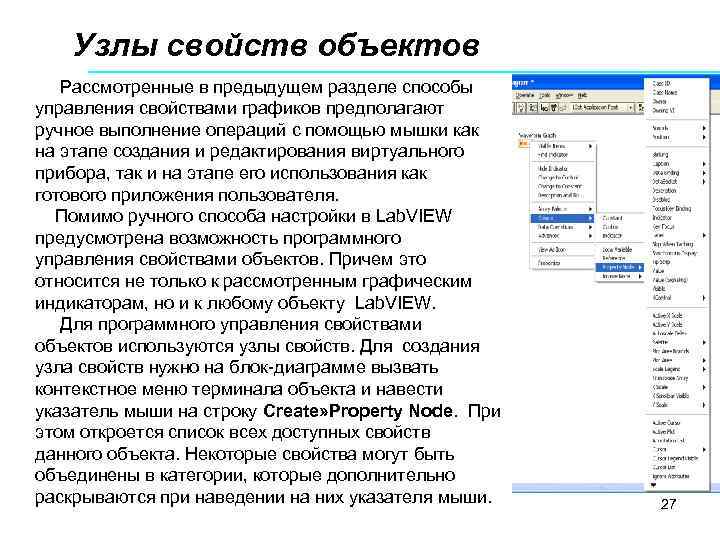Click the Highlight Execution lightbulb toolbar icon

[522, 108]
